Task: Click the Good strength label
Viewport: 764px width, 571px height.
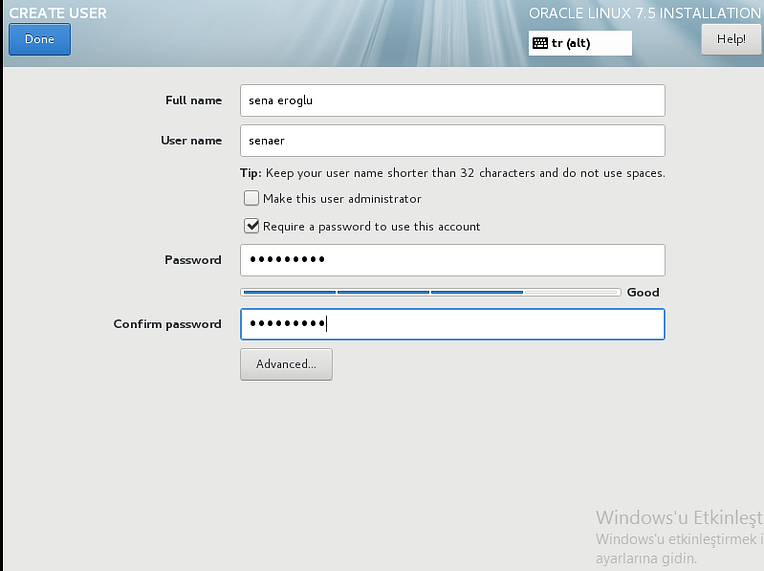Action: (x=643, y=292)
